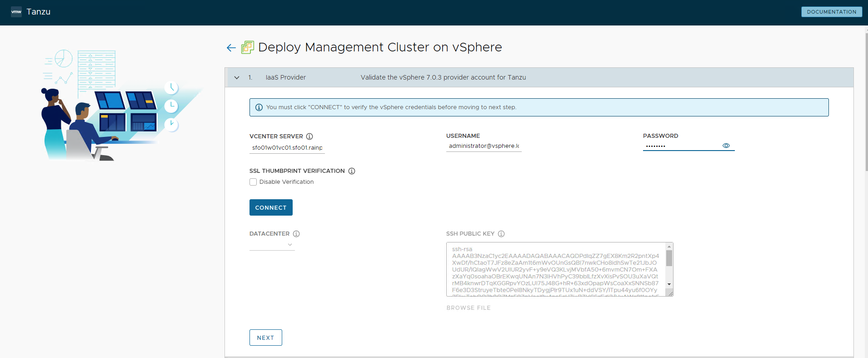Viewport: 868px width, 358px height.
Task: Show password with the eye icon
Action: (x=726, y=146)
